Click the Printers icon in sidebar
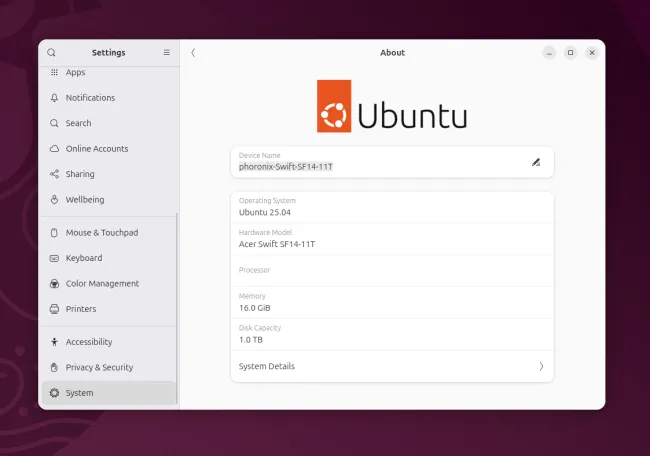This screenshot has height=456, width=650. (x=54, y=309)
